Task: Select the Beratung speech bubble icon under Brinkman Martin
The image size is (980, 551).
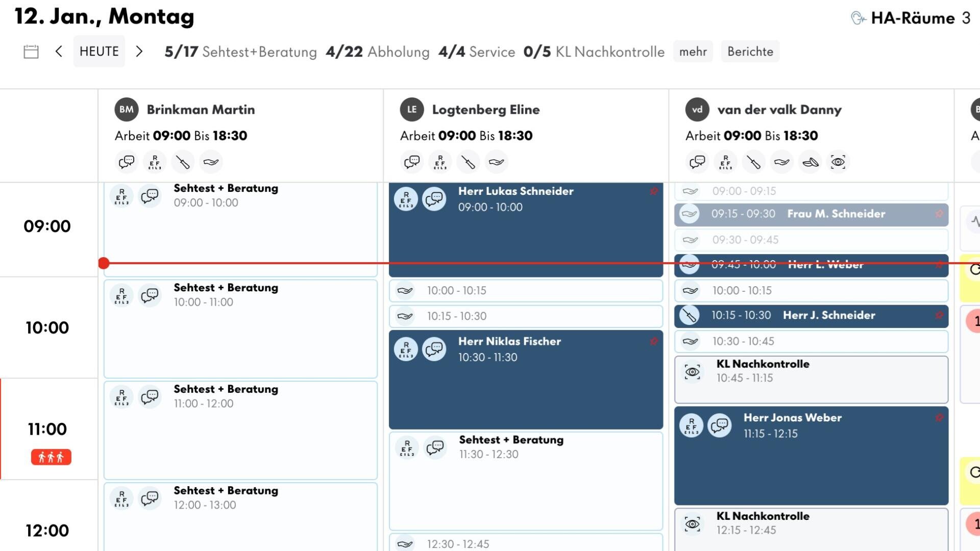Action: (x=127, y=162)
